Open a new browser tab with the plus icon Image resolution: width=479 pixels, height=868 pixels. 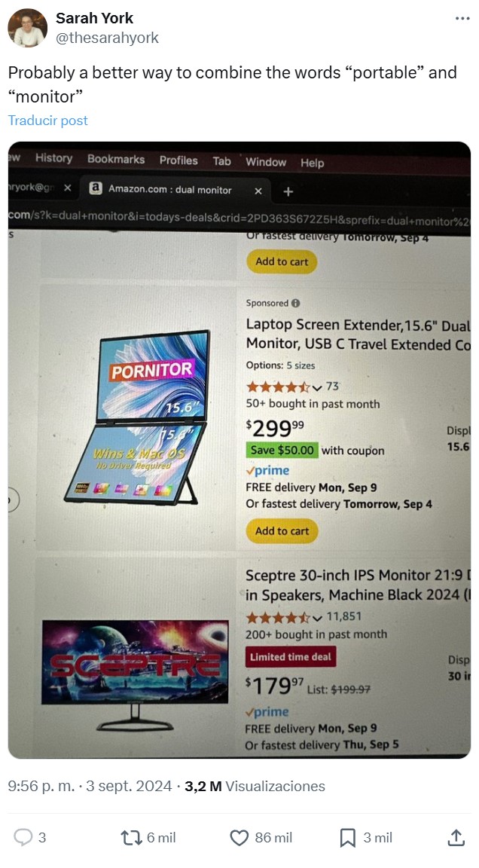tap(286, 191)
